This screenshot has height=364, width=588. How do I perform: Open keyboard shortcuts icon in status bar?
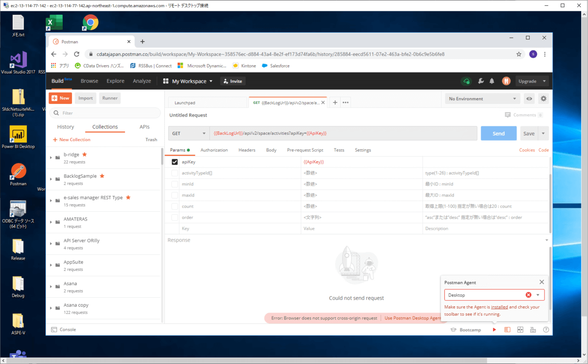533,330
